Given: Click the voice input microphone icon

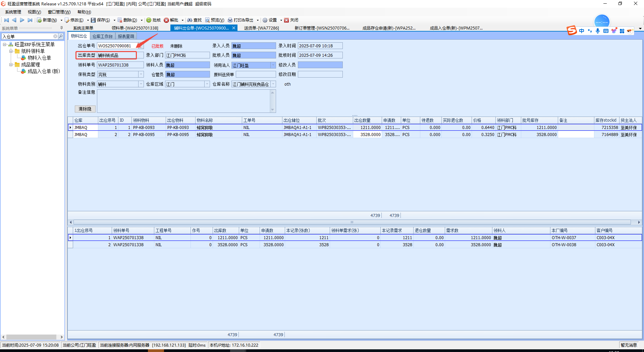Looking at the screenshot, I should point(598,31).
